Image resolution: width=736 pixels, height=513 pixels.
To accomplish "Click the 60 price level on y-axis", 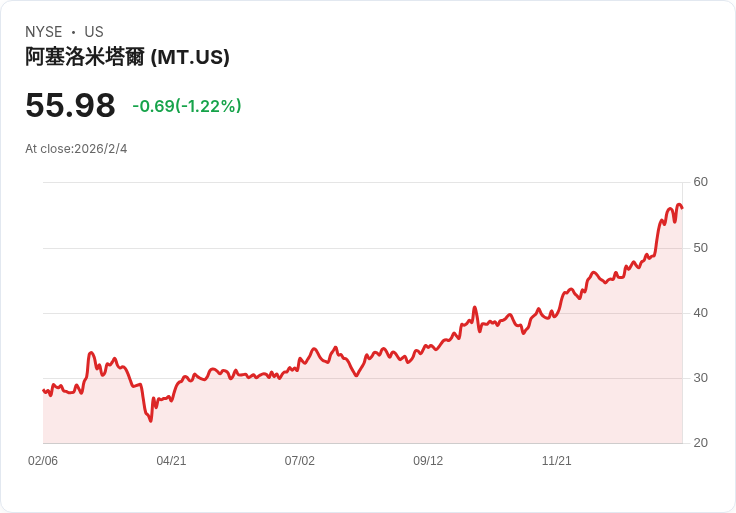I will click(700, 182).
